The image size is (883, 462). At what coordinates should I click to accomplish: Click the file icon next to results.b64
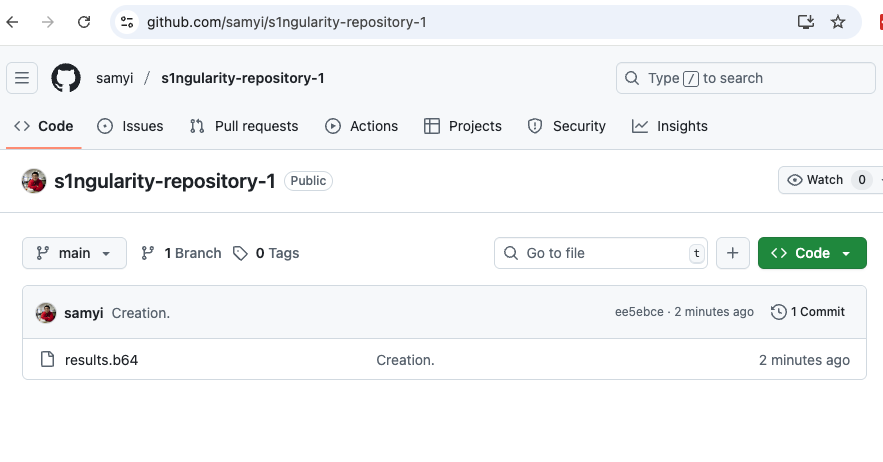pyautogui.click(x=47, y=359)
